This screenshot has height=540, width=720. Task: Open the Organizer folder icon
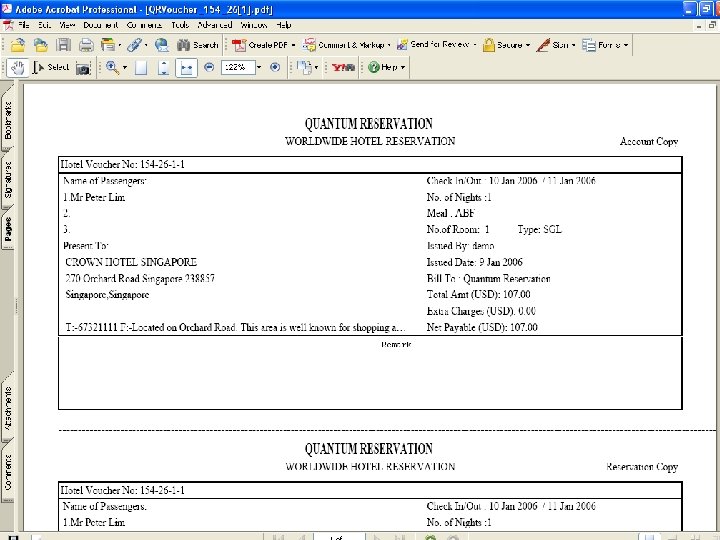click(x=40, y=45)
